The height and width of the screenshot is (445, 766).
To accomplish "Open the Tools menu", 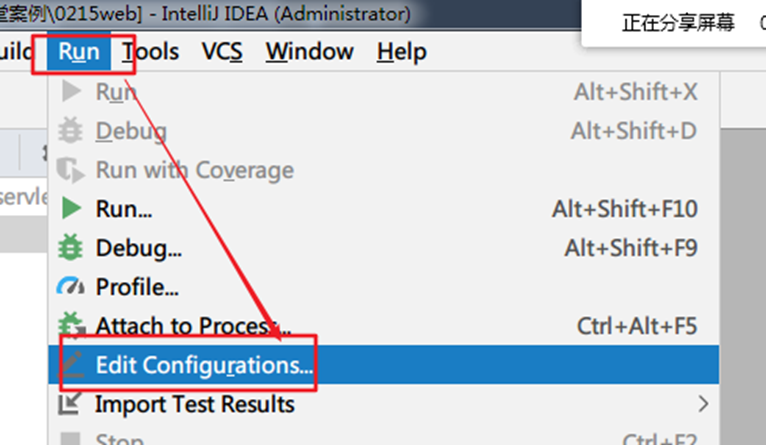I will tap(150, 52).
